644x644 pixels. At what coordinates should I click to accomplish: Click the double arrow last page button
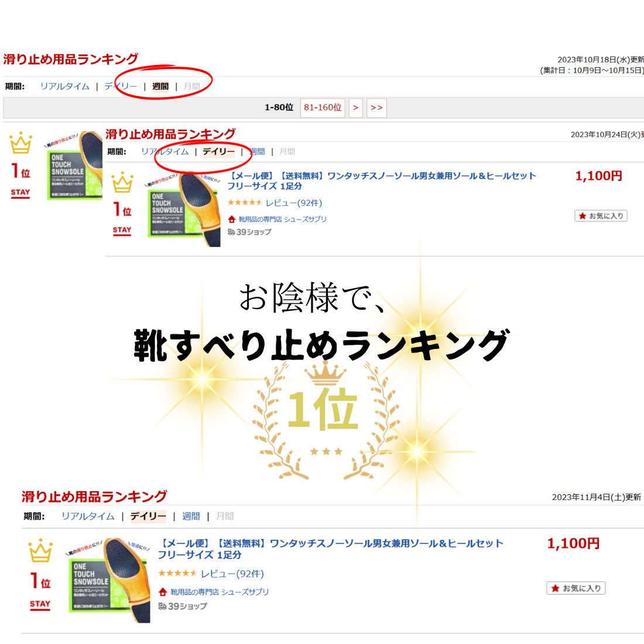[376, 108]
